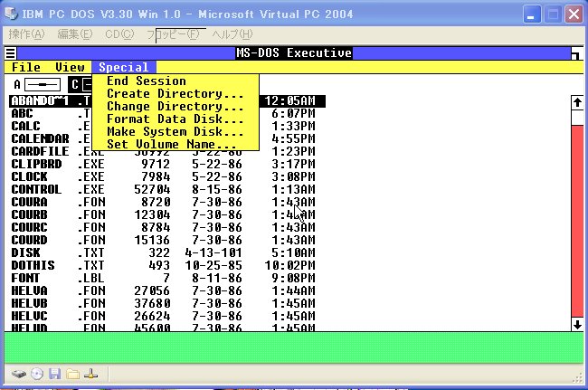The height and width of the screenshot is (390, 588).
Task: Open the 操作(A) menu in Virtual PC
Action: click(x=26, y=34)
